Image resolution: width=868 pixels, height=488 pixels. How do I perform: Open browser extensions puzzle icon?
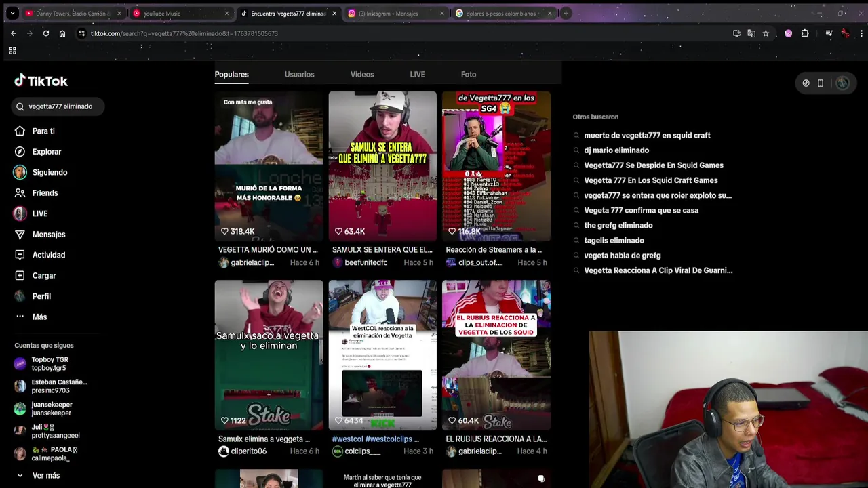805,33
